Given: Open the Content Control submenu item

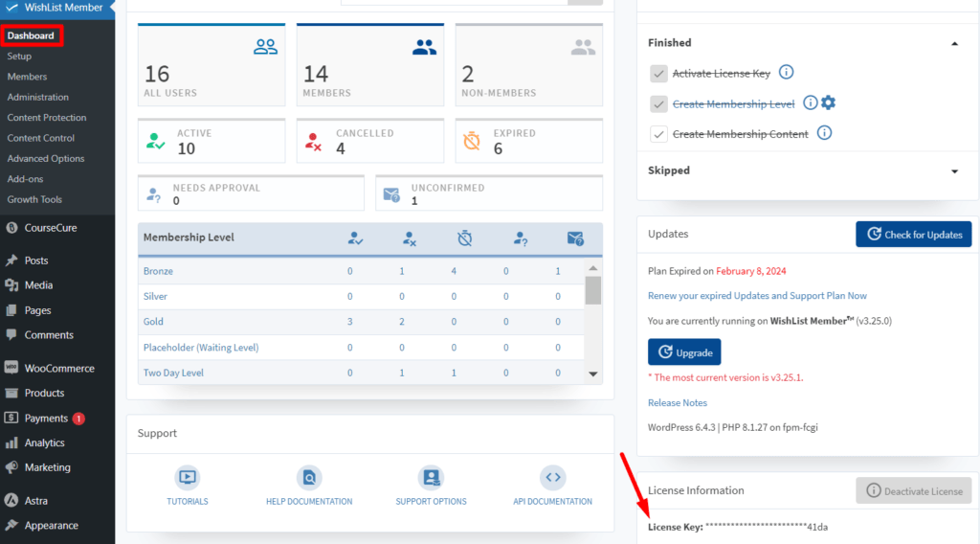Looking at the screenshot, I should tap(40, 138).
